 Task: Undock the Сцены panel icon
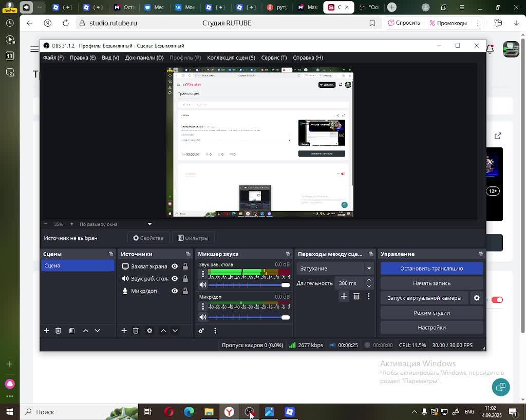pos(111,254)
